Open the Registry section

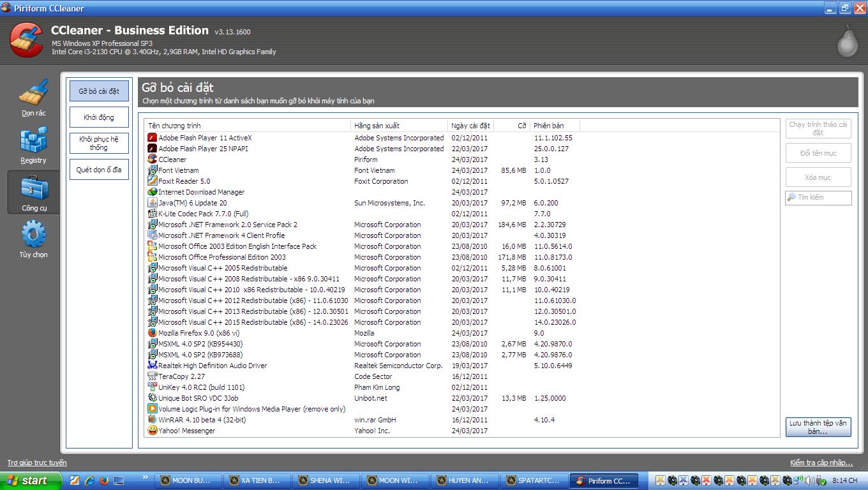click(33, 145)
